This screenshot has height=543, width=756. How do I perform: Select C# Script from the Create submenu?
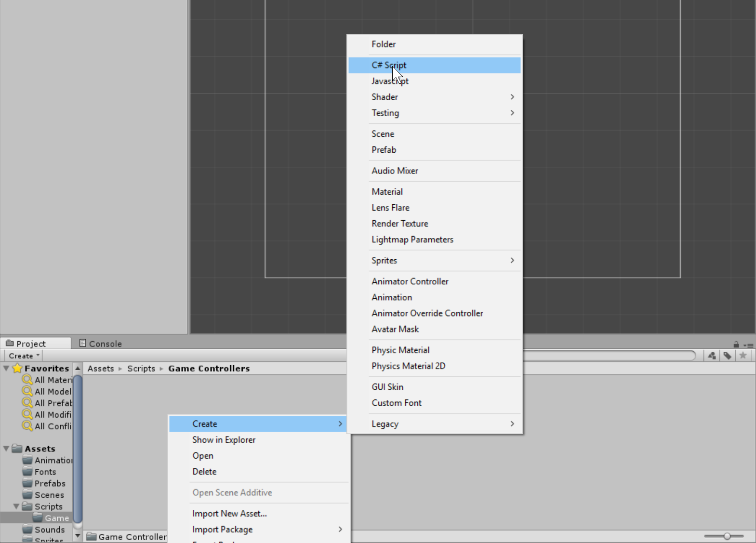[388, 65]
